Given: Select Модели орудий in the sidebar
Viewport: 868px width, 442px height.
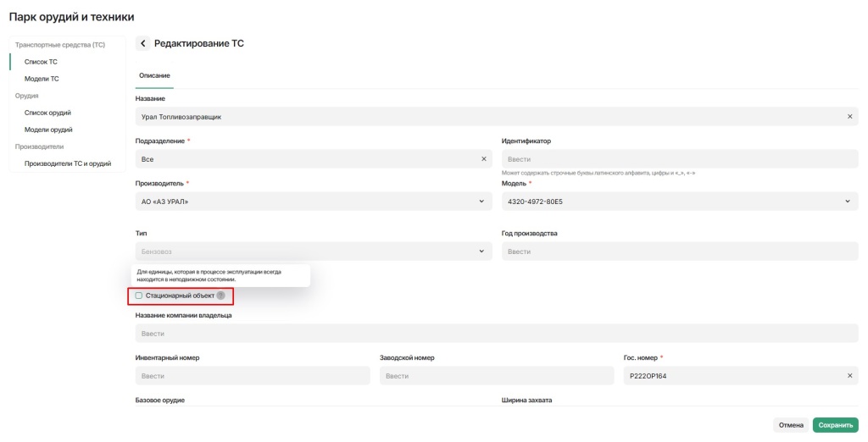Looking at the screenshot, I should pos(48,130).
